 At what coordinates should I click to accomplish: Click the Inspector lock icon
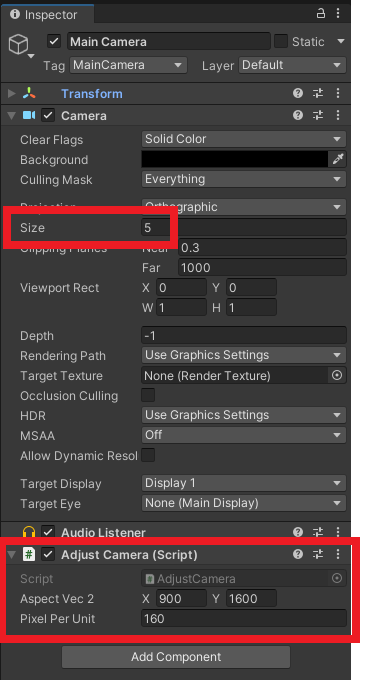[320, 13]
